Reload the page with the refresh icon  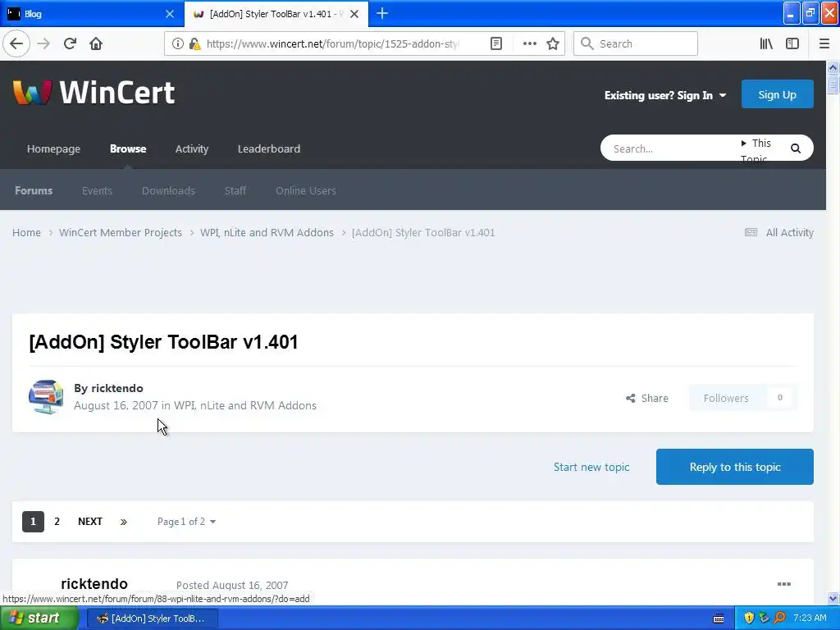point(70,43)
